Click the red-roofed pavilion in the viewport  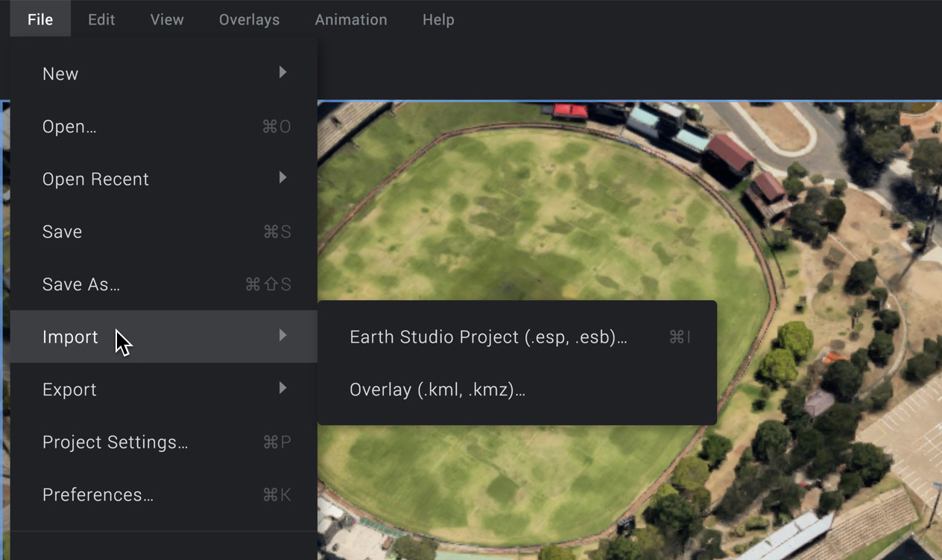pos(730,153)
